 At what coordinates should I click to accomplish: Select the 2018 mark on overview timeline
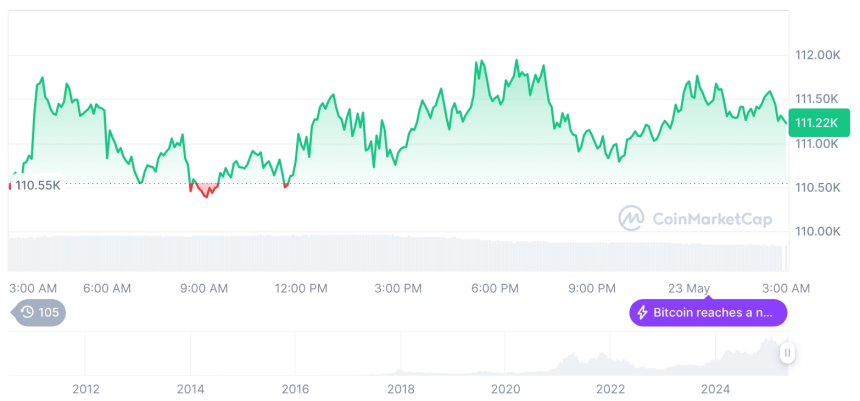(x=400, y=388)
